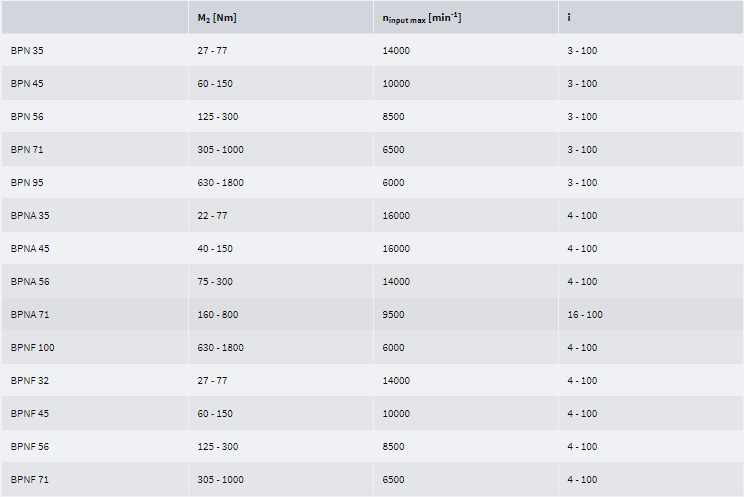Click the BPNA 35 model name
Viewport: 744px width, 497px height.
tap(30, 215)
